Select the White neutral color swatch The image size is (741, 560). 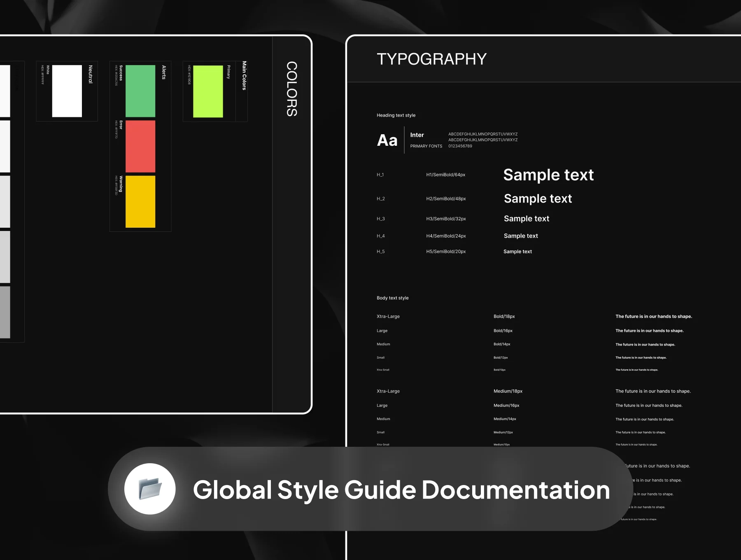click(67, 91)
